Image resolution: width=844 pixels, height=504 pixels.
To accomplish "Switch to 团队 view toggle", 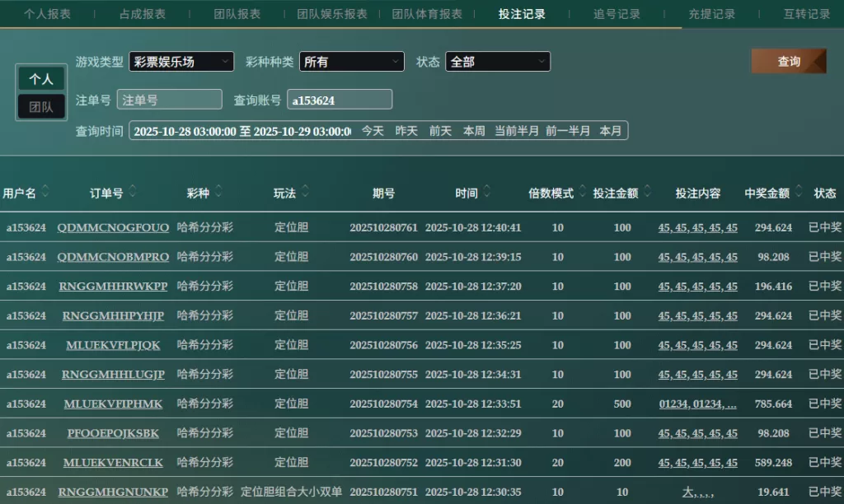I will [41, 106].
